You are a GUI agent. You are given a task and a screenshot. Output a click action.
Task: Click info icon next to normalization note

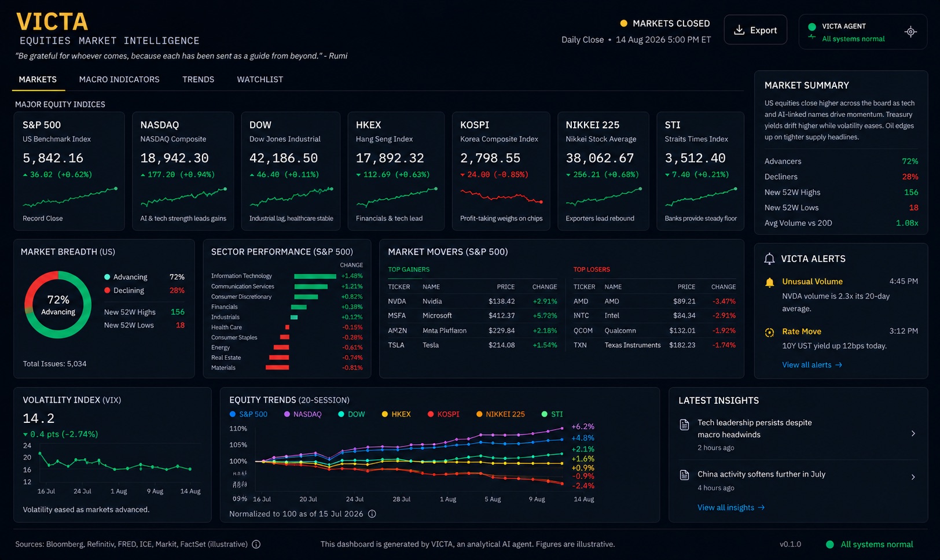click(372, 514)
